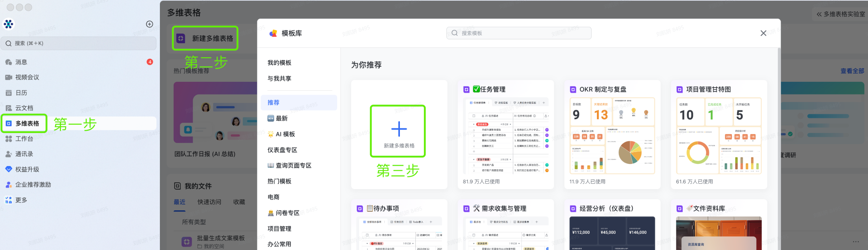This screenshot has width=868, height=250.
Task: Click the blue plus 新建多维表格 card
Action: [x=399, y=134]
